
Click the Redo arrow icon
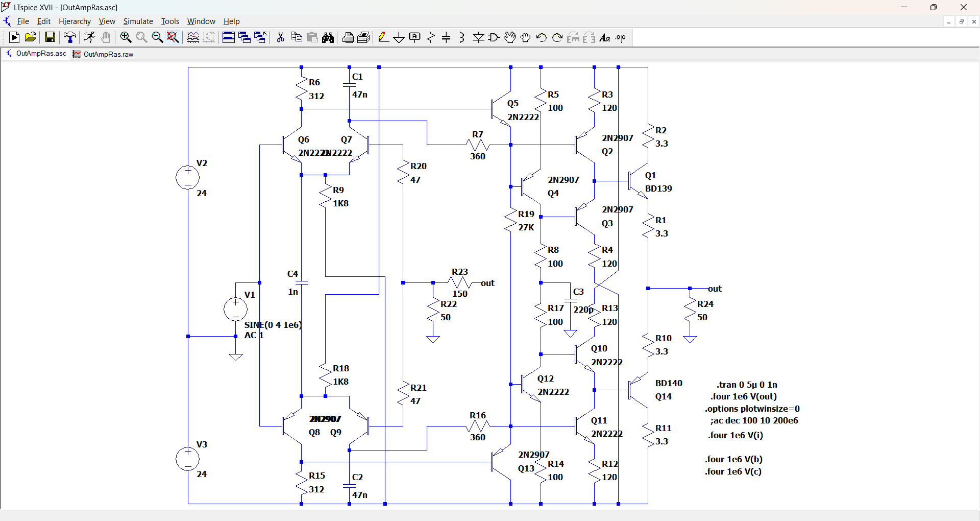pos(557,37)
